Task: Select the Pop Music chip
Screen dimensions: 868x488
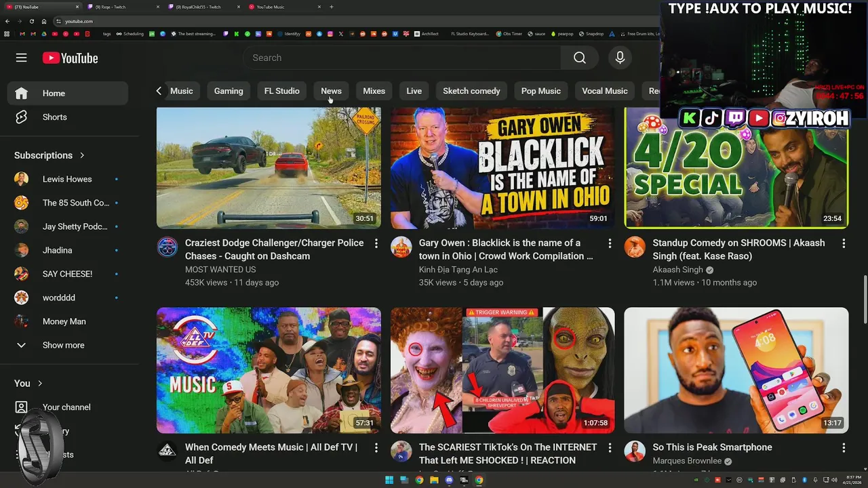Action: click(540, 91)
